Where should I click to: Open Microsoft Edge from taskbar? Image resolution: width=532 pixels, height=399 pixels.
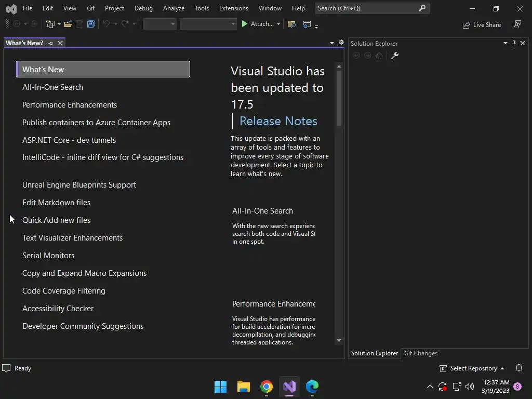(312, 387)
